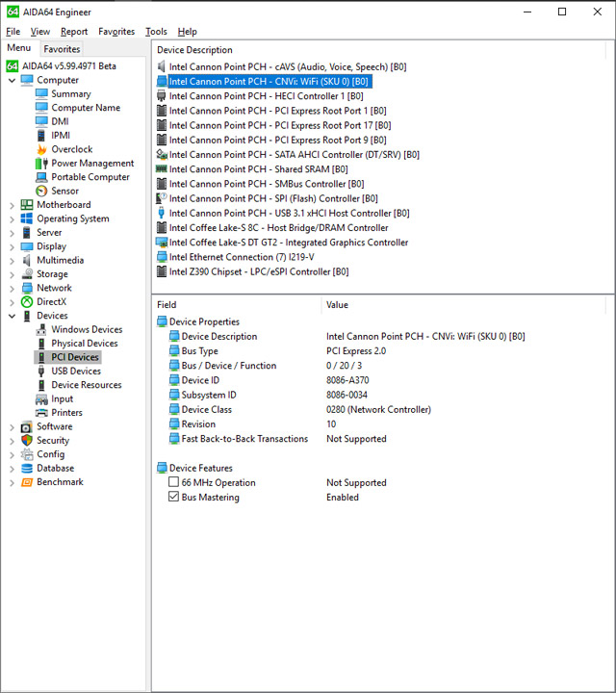This screenshot has width=616, height=693.
Task: Click the Multimedia speaker icon
Action: tap(27, 260)
